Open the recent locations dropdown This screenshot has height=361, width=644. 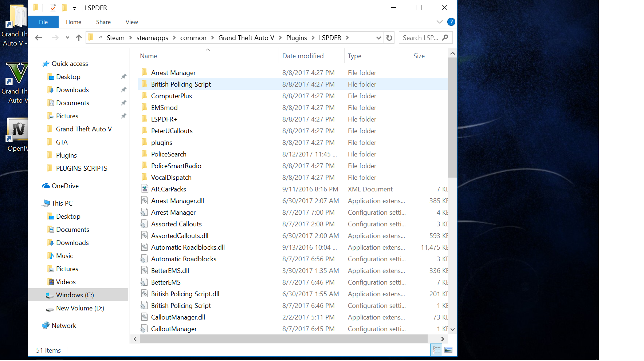click(67, 38)
